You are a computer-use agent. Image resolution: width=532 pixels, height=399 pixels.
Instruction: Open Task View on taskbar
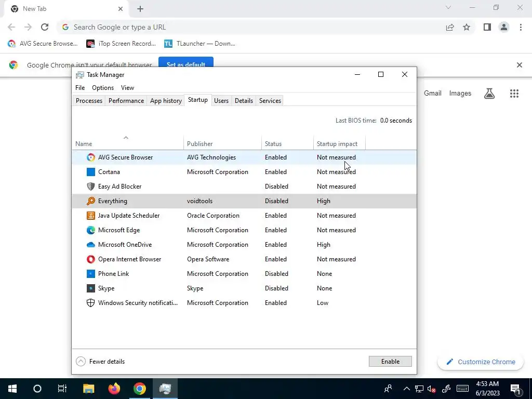(x=62, y=389)
